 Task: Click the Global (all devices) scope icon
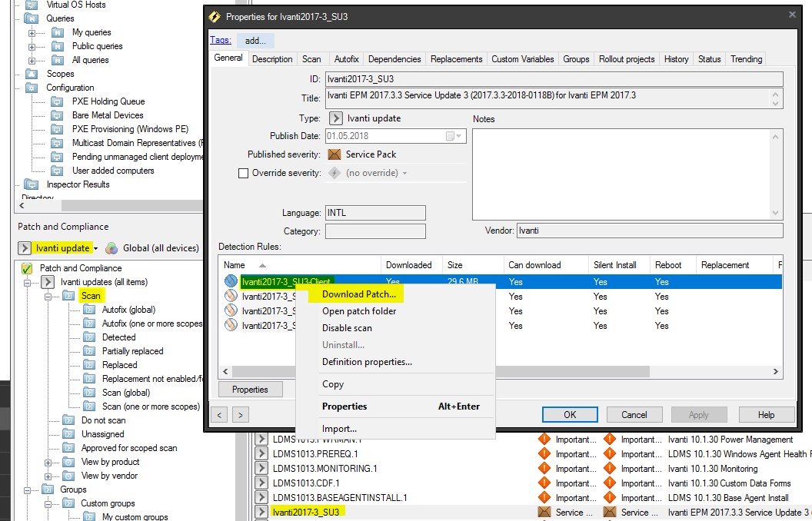110,247
